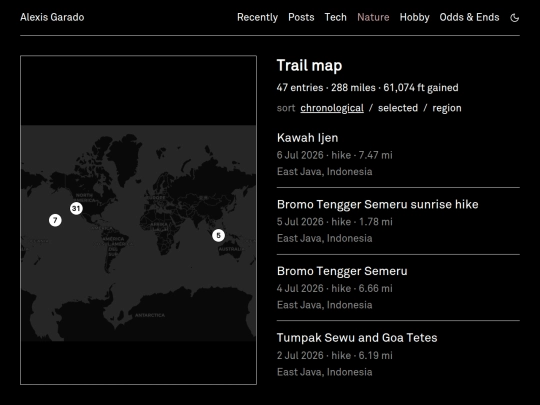Open Bromo Tengger Semeru sunrise hike entry

click(x=377, y=205)
